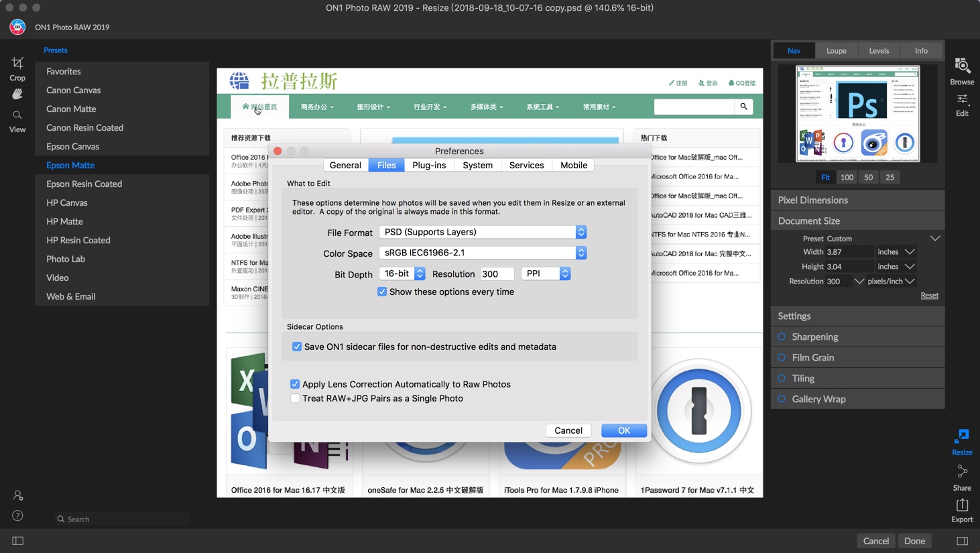Click the ON1 Photo RAW logo icon
The image size is (980, 553).
(x=17, y=27)
